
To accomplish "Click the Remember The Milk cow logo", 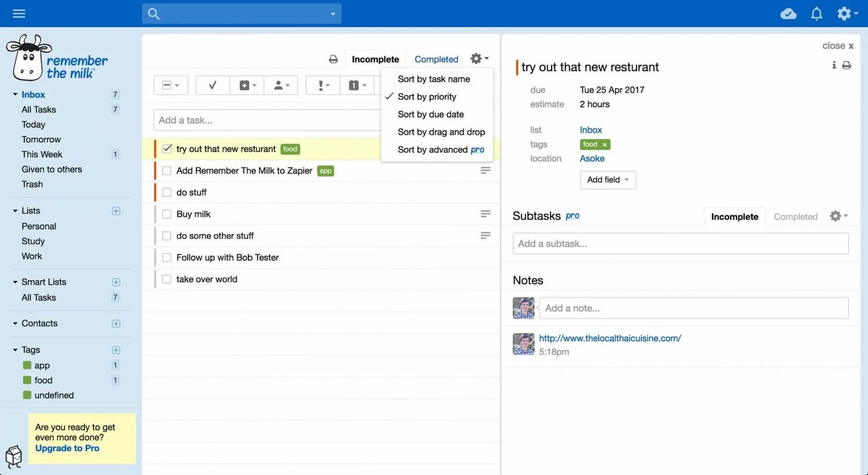I will (x=57, y=59).
